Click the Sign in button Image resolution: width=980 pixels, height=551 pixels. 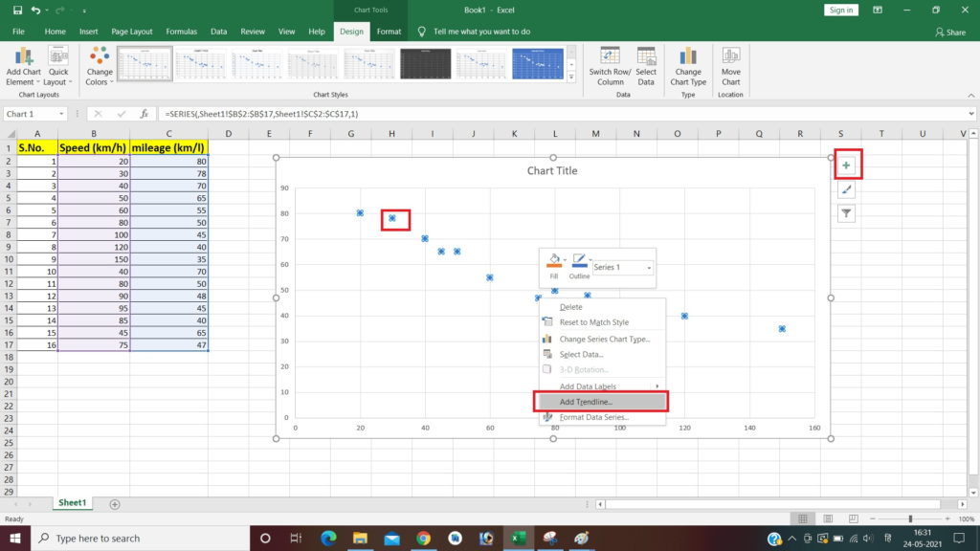(840, 10)
